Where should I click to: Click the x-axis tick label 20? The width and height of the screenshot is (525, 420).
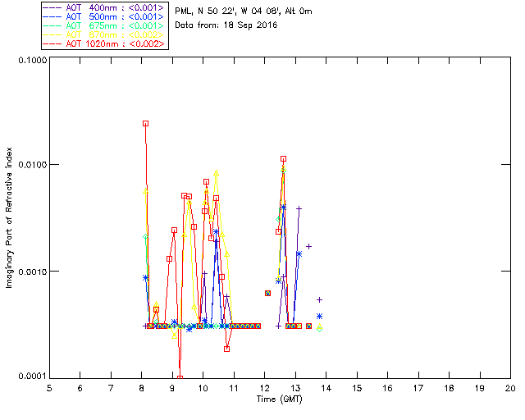pos(510,388)
